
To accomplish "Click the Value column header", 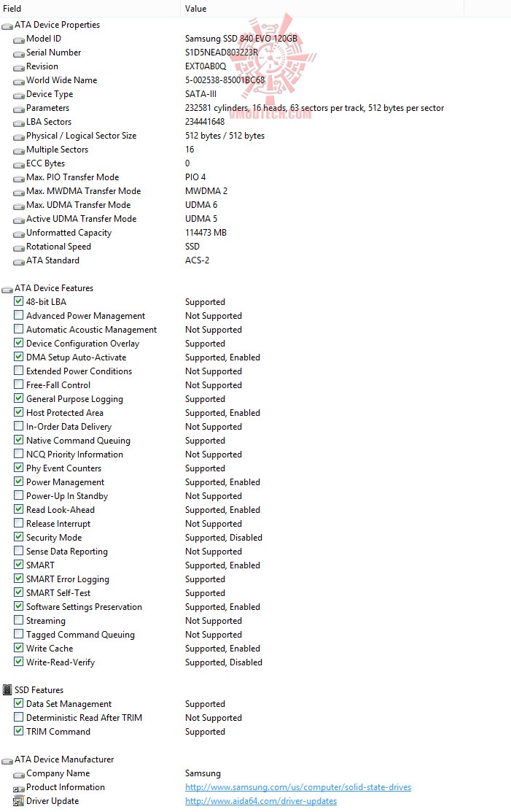I will pyautogui.click(x=321, y=9).
